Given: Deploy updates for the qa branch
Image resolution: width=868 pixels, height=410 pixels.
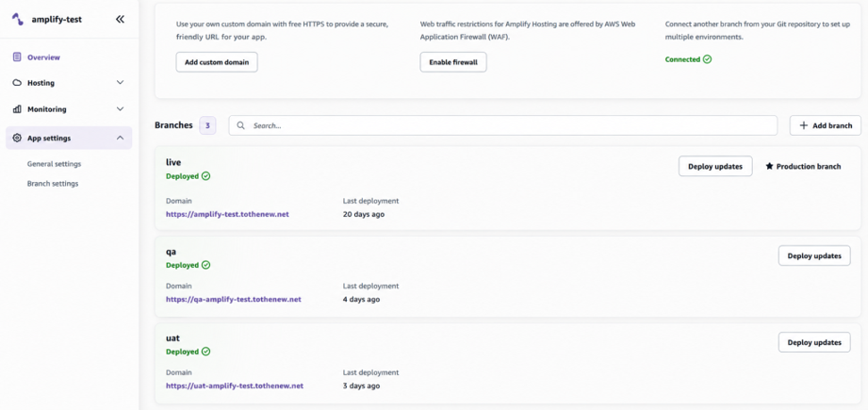Looking at the screenshot, I should [x=814, y=255].
